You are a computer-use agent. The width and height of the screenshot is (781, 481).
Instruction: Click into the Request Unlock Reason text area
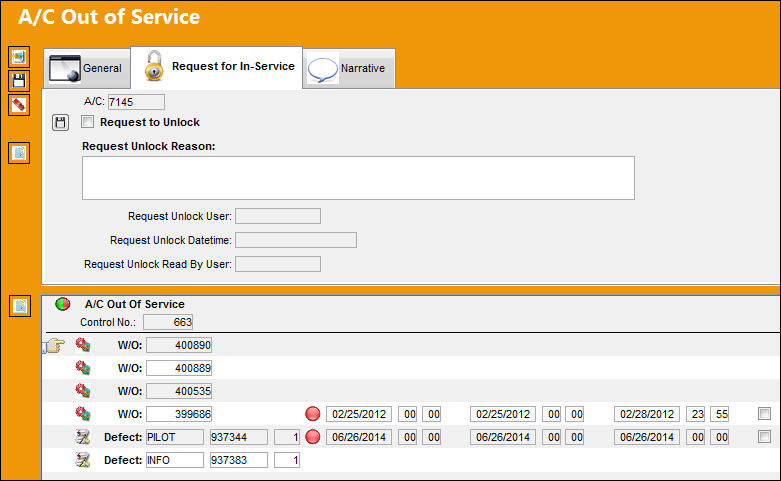[358, 178]
